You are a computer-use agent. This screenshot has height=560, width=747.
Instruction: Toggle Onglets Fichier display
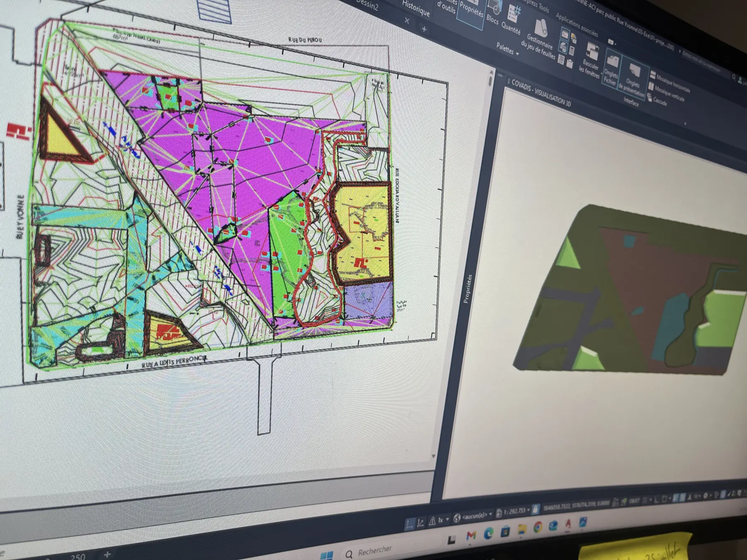[611, 68]
